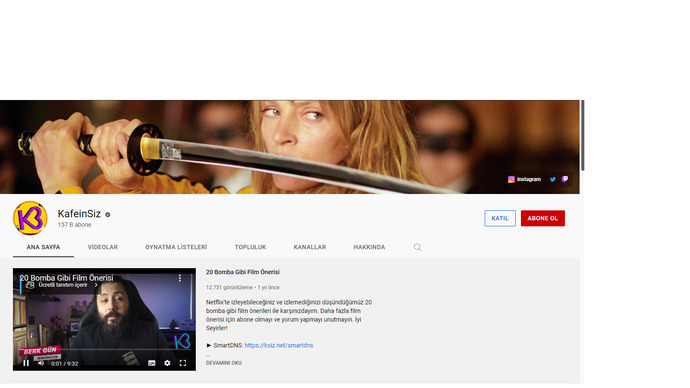Open the 20 Bomba Gibi Film Önerisi title

(242, 272)
